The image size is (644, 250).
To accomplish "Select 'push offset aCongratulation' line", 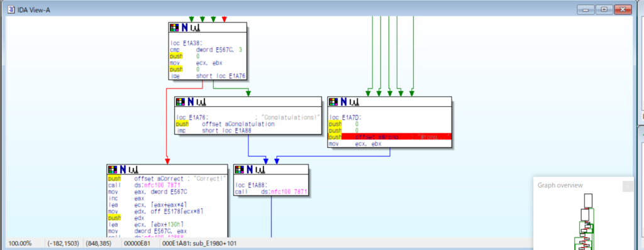I will coord(225,124).
